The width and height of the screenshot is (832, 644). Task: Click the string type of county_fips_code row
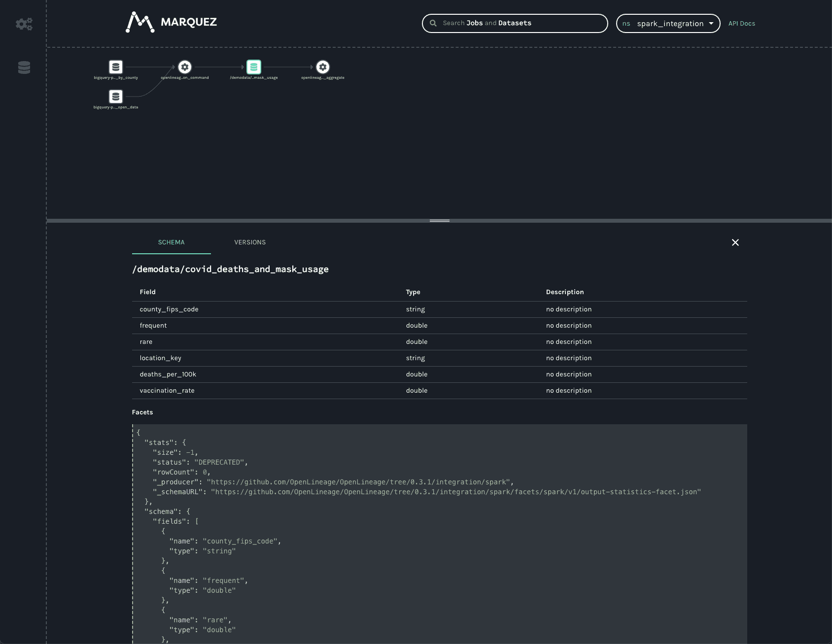click(416, 309)
